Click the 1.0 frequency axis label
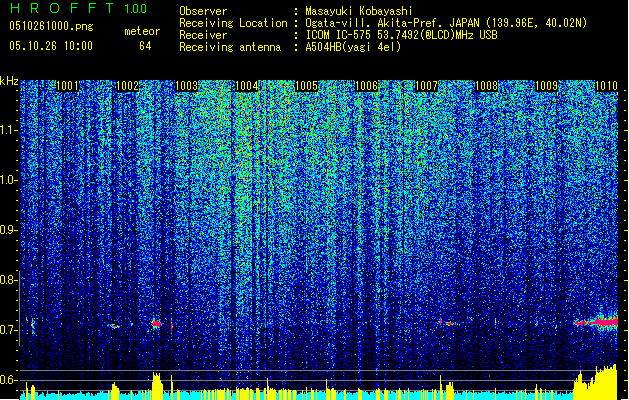The width and height of the screenshot is (629, 400). (8, 180)
